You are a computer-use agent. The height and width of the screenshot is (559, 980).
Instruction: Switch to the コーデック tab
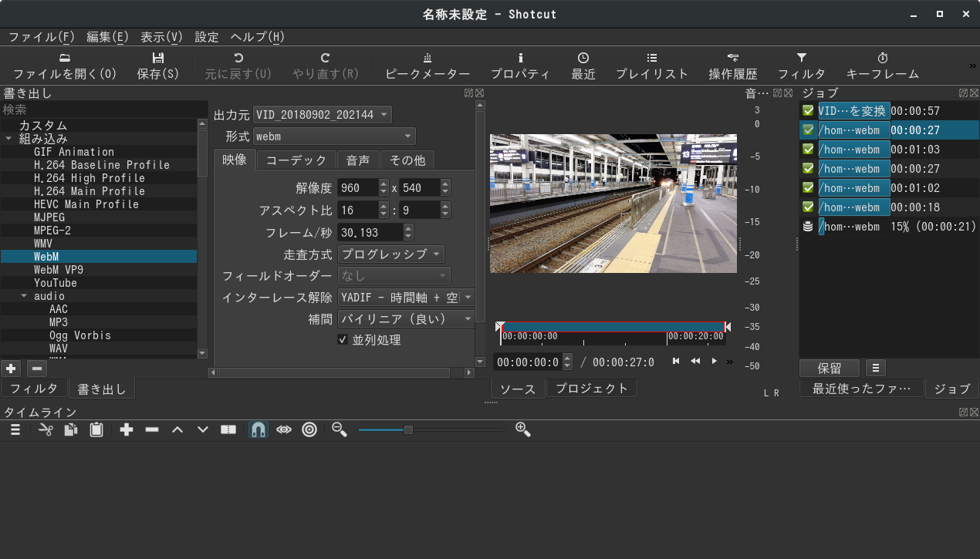click(296, 160)
